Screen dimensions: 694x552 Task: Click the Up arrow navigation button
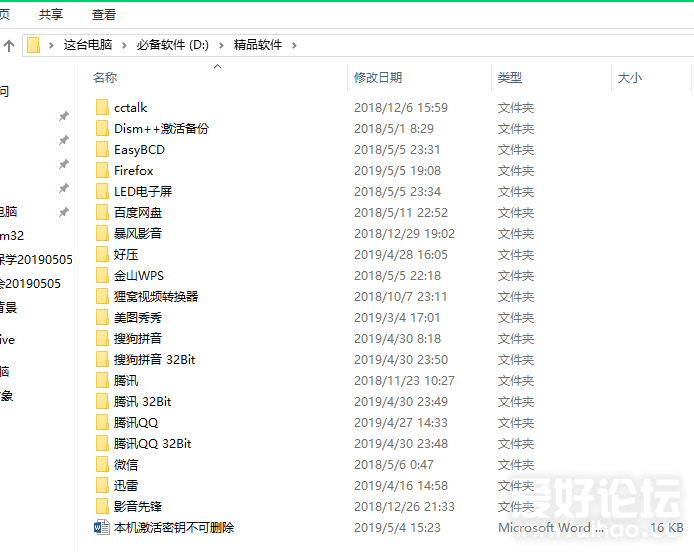pos(9,45)
